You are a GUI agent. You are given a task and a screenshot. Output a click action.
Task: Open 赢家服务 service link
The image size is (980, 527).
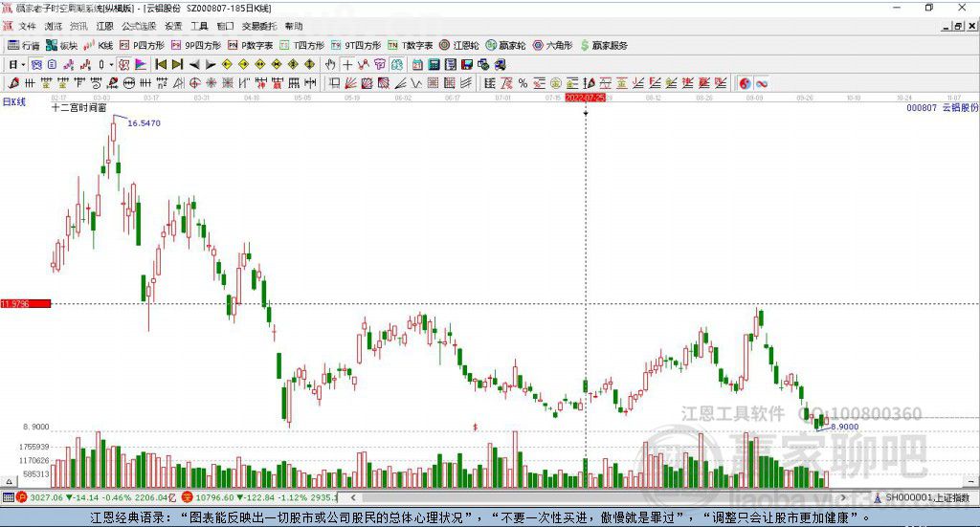[604, 46]
